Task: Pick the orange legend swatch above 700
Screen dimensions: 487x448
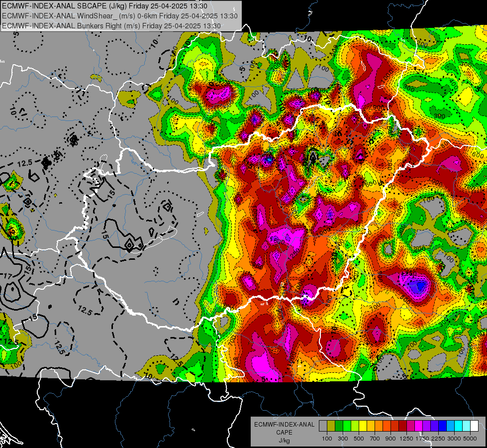Action: coord(379,426)
